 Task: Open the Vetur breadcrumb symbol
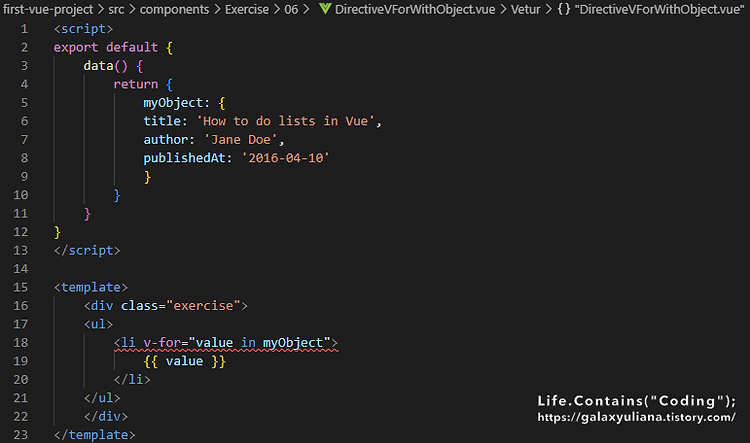pyautogui.click(x=525, y=9)
